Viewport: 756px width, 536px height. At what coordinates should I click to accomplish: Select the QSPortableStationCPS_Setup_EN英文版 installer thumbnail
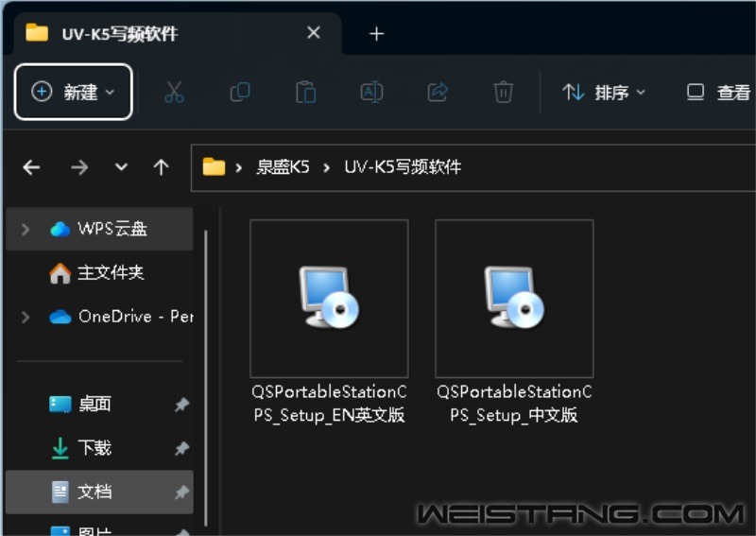(x=329, y=298)
